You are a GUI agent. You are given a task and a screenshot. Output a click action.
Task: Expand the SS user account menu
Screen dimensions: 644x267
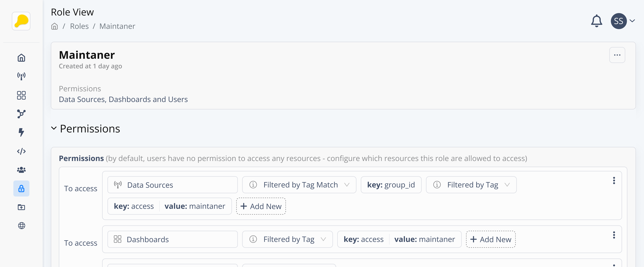632,21
